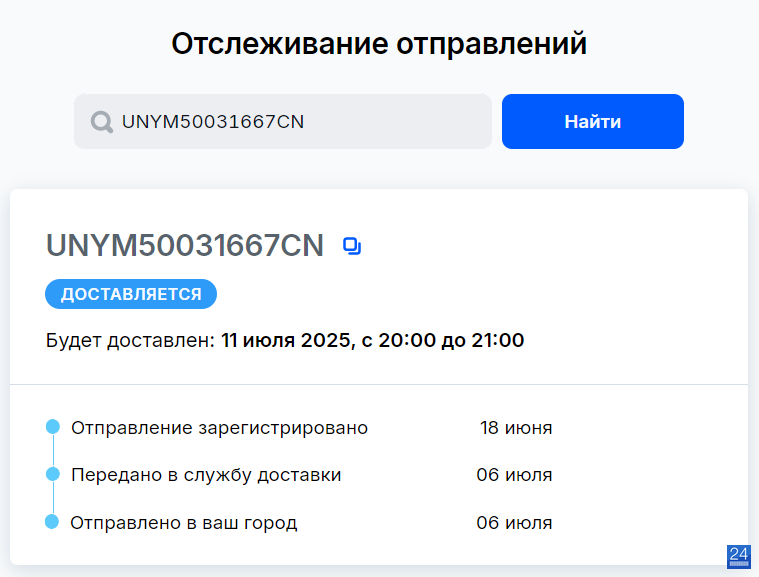This screenshot has width=759, height=577.
Task: Select the timeline dot for Передано в службу
Action: (53, 474)
